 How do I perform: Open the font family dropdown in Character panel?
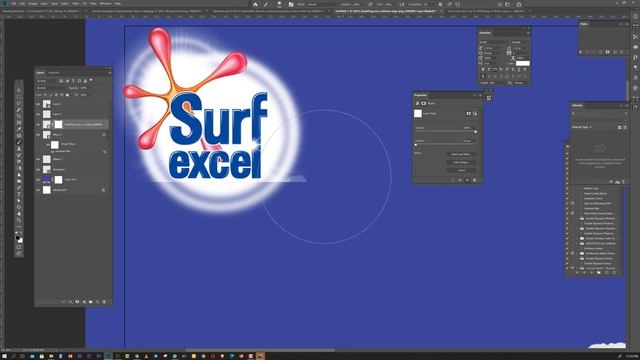click(x=493, y=42)
